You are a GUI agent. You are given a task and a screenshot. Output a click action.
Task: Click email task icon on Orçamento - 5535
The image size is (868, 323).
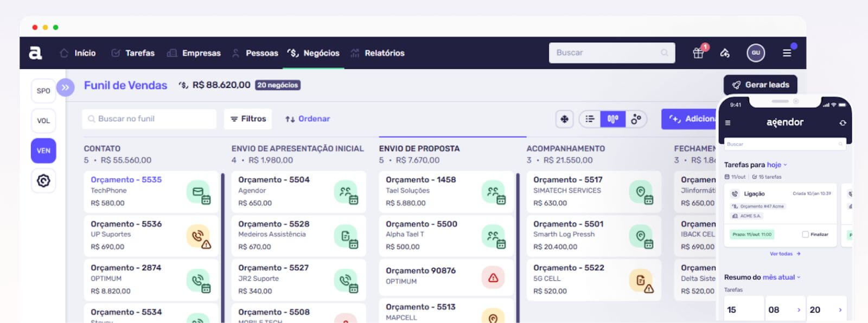[x=199, y=192]
